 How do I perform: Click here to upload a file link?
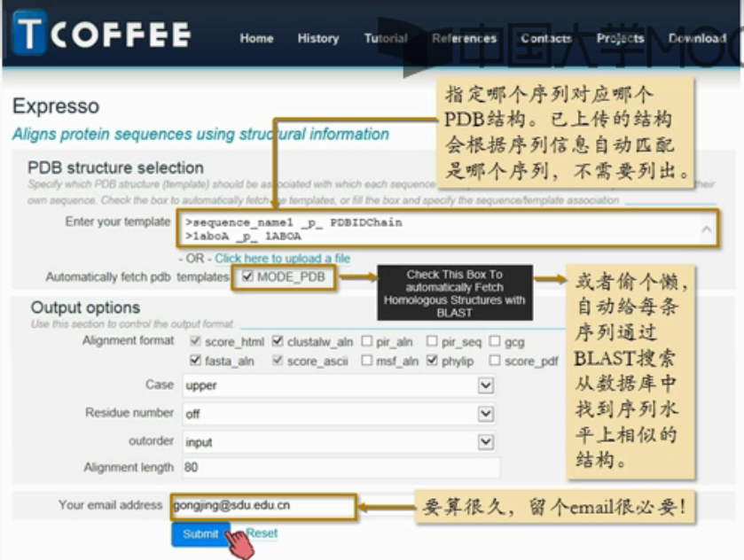pyautogui.click(x=282, y=259)
